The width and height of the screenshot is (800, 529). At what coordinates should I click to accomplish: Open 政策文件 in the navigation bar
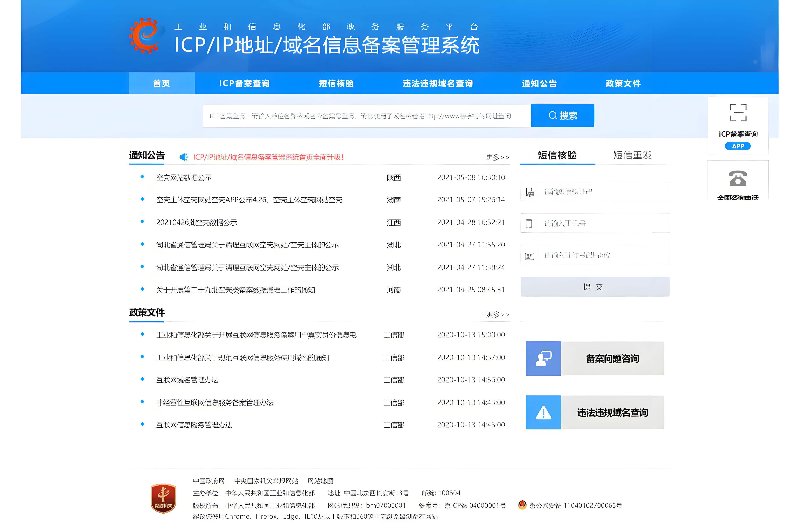623,83
